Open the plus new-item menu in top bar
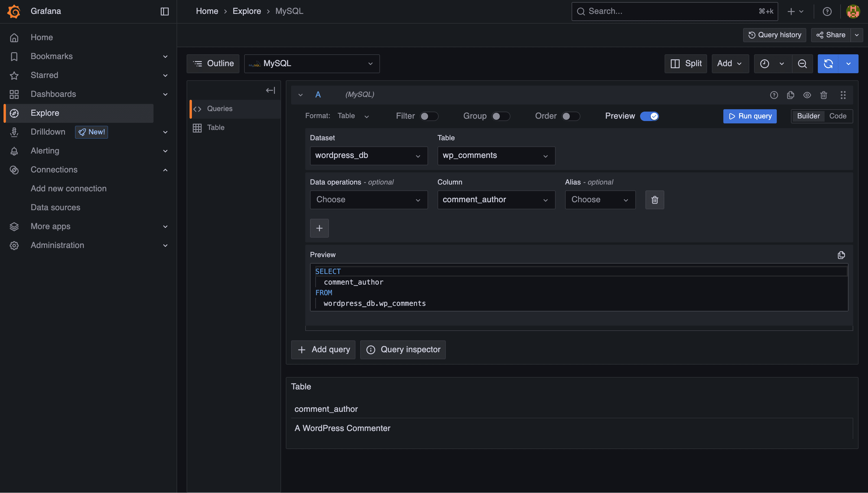868x493 pixels. [795, 12]
